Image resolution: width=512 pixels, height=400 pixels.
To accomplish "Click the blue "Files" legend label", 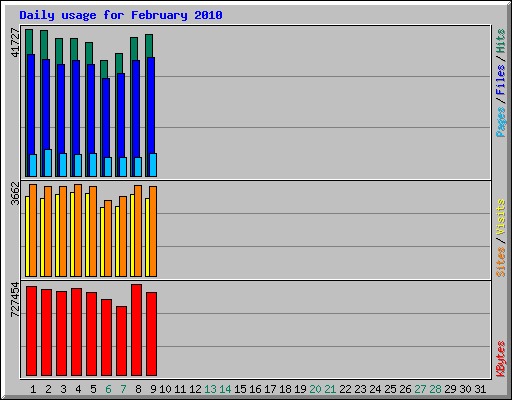I will (x=501, y=79).
